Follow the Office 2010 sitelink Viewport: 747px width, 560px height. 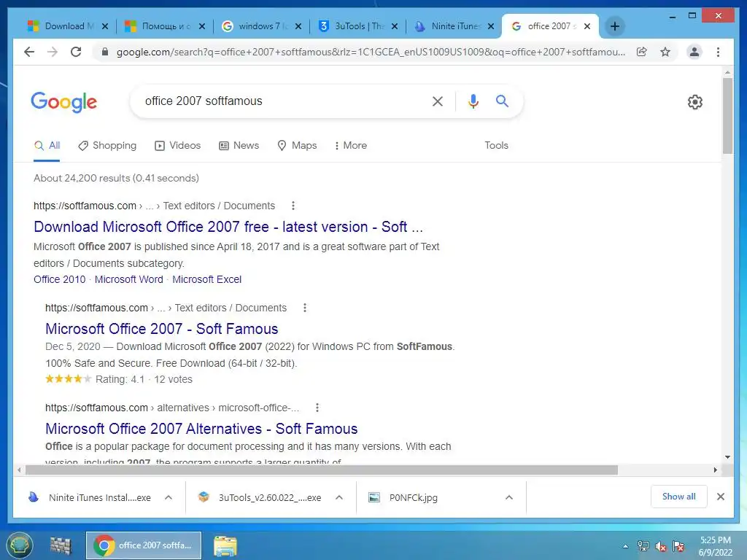[60, 279]
